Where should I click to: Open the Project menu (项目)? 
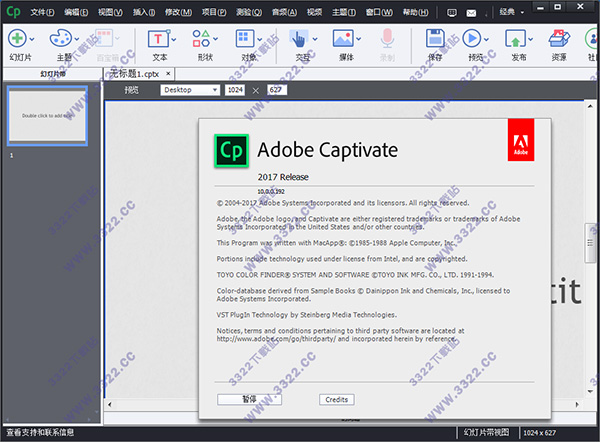pyautogui.click(x=214, y=12)
